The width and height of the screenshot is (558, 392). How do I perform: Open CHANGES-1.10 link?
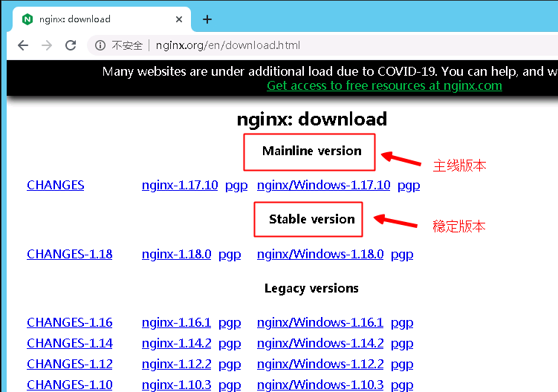69,384
